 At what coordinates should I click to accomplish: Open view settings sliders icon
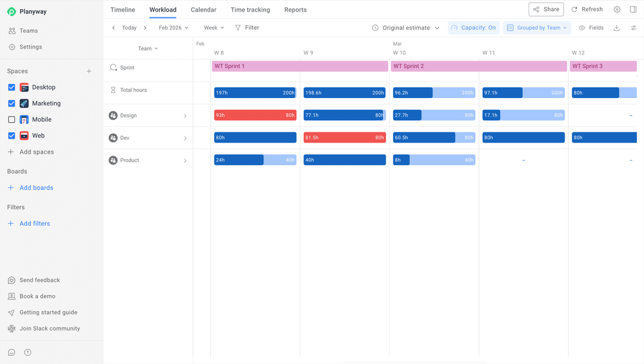tap(634, 28)
